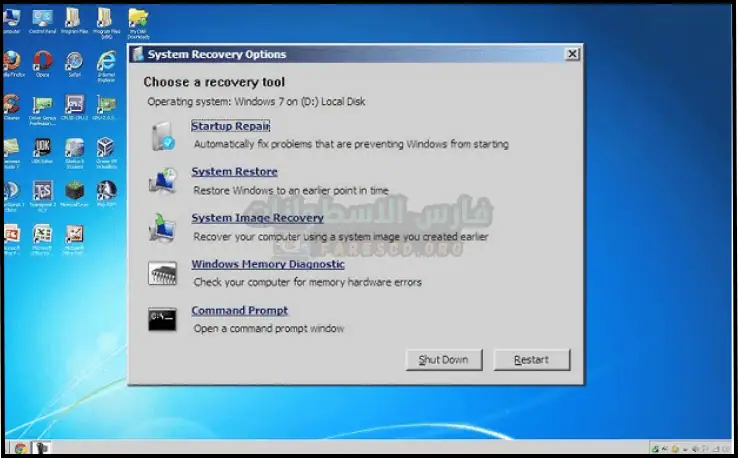738x458 pixels.
Task: Start Windows Memory Diagnostic
Action: 267,265
